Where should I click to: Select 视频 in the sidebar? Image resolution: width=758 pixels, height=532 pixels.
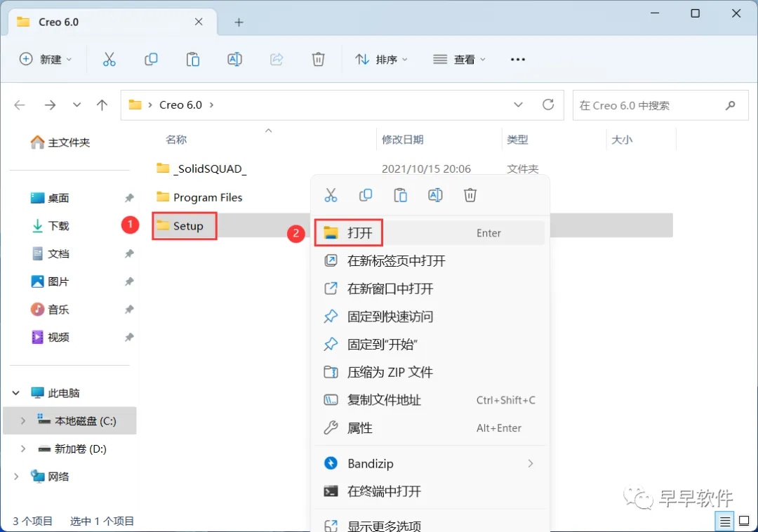[50, 338]
